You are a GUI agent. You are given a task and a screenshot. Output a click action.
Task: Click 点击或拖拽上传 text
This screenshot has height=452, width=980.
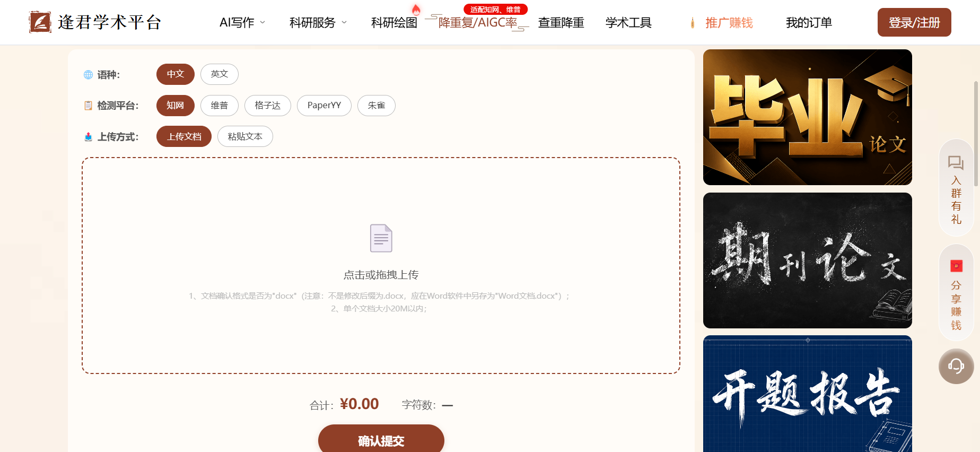[381, 275]
